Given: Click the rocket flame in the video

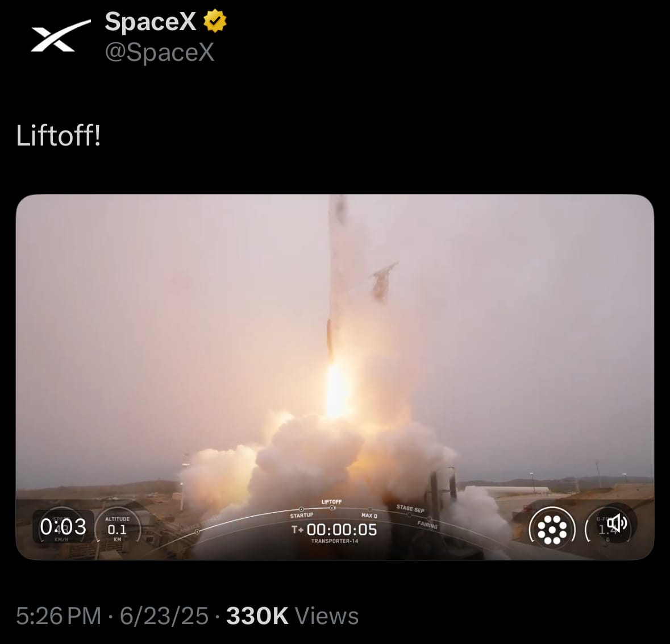Looking at the screenshot, I should [336, 389].
